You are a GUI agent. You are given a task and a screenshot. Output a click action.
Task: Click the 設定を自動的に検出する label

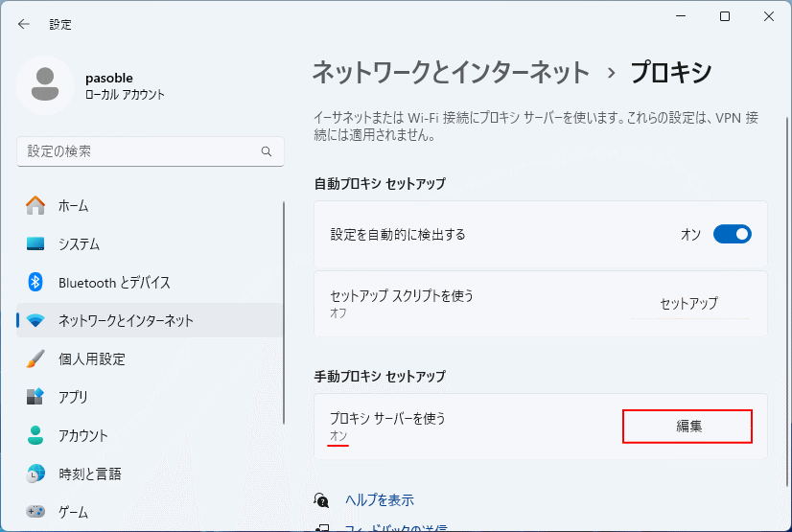[398, 235]
